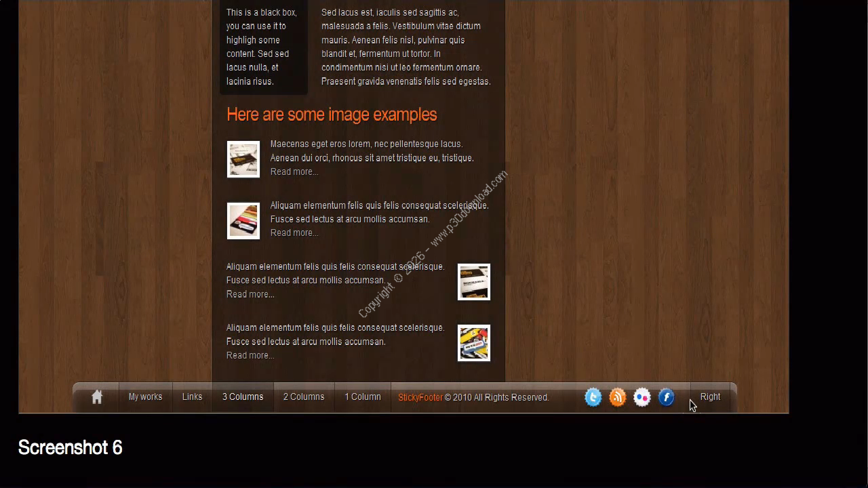Open the Flickr icon in the footer
The image size is (868, 488).
642,397
